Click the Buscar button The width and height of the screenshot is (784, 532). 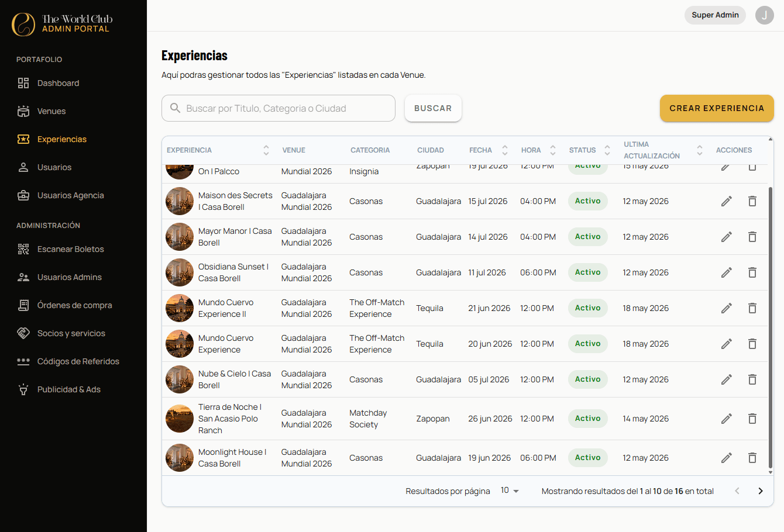coord(433,108)
